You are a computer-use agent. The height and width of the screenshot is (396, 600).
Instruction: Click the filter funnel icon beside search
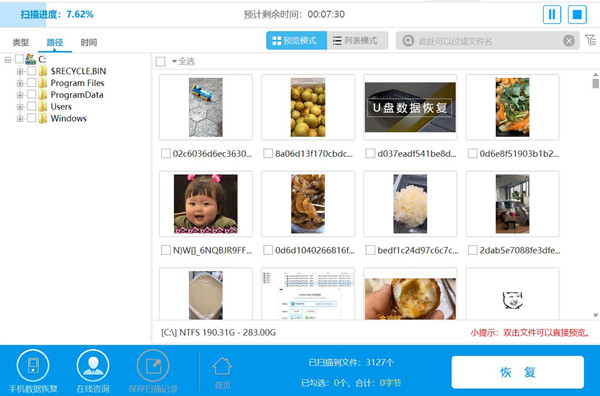[590, 40]
